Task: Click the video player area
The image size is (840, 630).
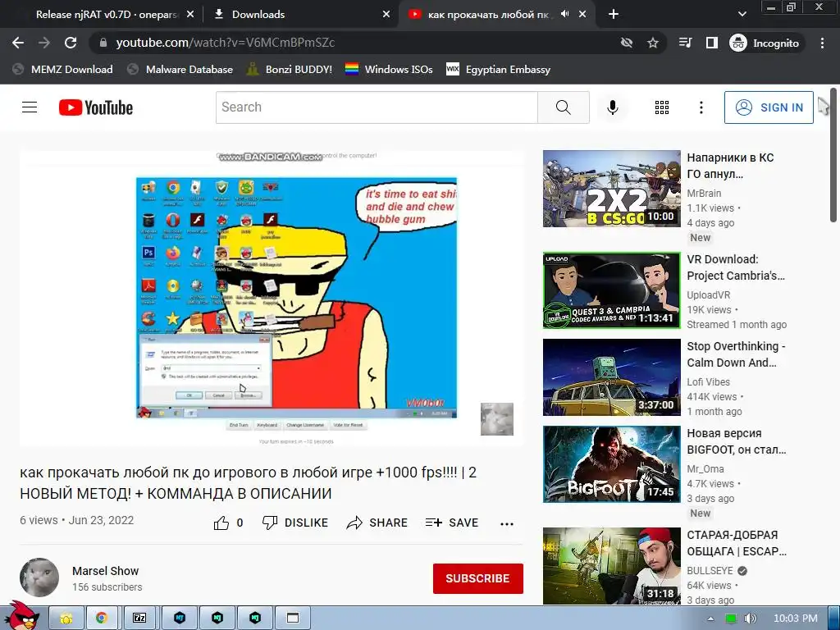Action: coord(272,299)
